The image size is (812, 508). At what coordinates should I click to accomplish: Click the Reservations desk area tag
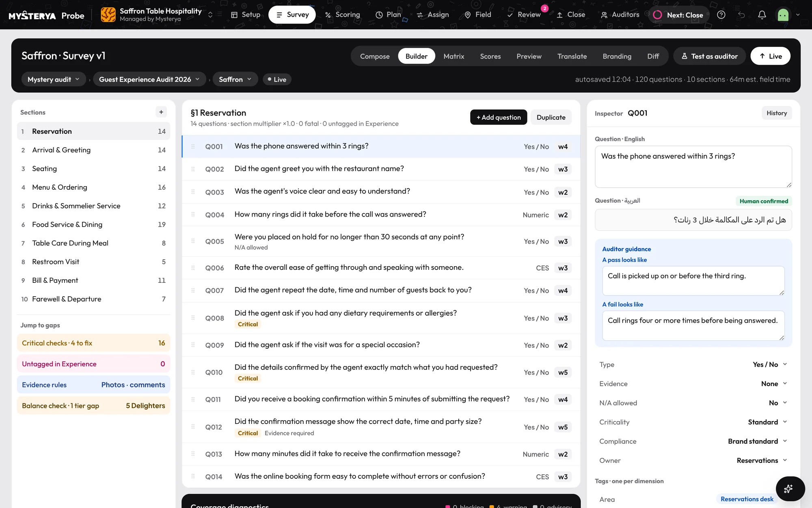pos(747,499)
